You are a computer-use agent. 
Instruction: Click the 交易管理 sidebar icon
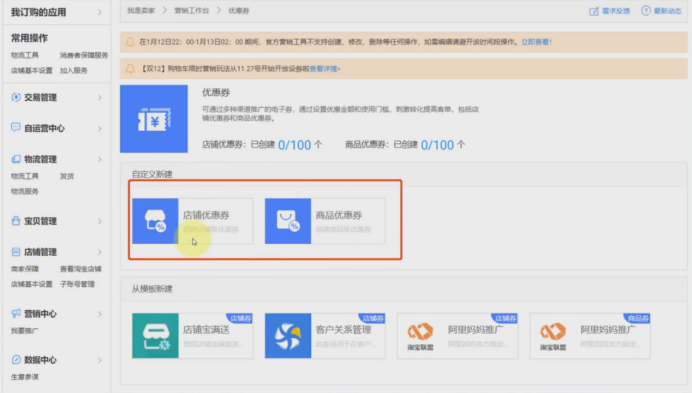click(x=16, y=97)
